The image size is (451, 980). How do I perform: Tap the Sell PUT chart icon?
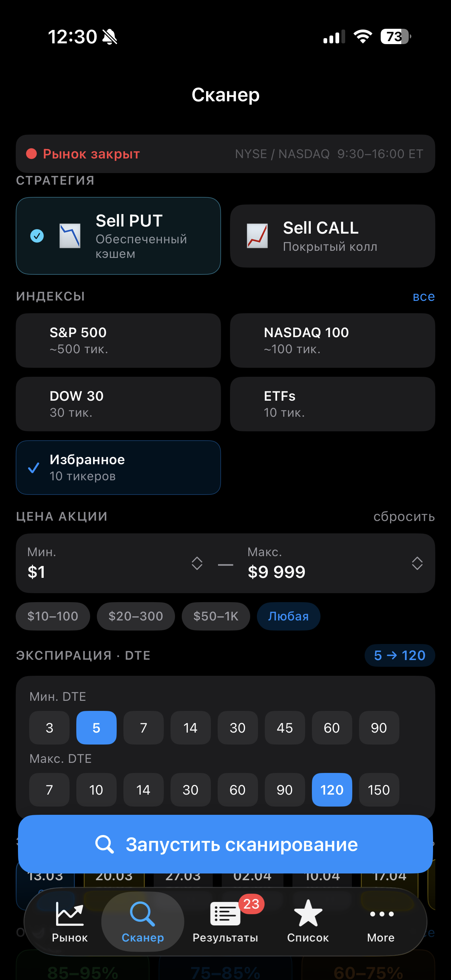(x=70, y=236)
